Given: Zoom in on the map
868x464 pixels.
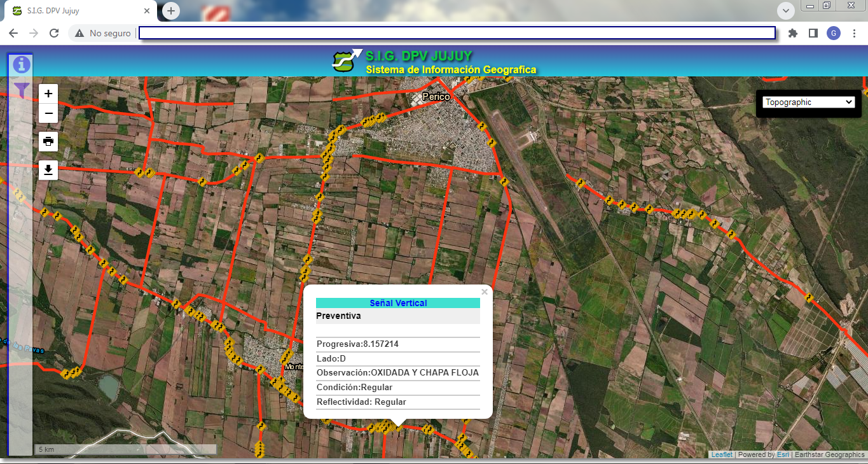Looking at the screenshot, I should 48,94.
